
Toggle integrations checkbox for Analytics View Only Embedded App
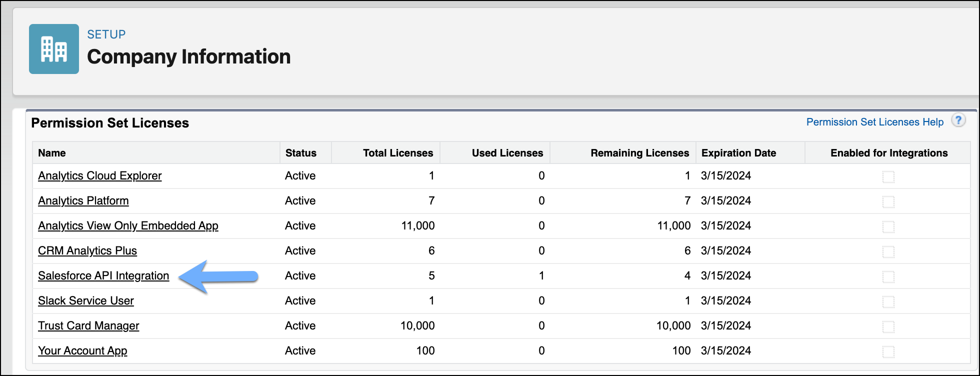(x=888, y=226)
